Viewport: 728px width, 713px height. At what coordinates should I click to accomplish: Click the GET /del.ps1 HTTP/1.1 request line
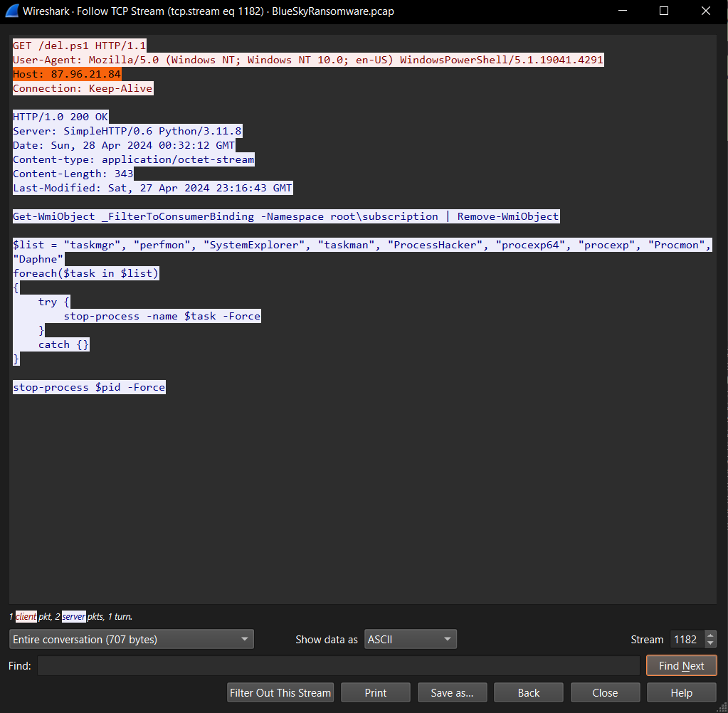(80, 46)
